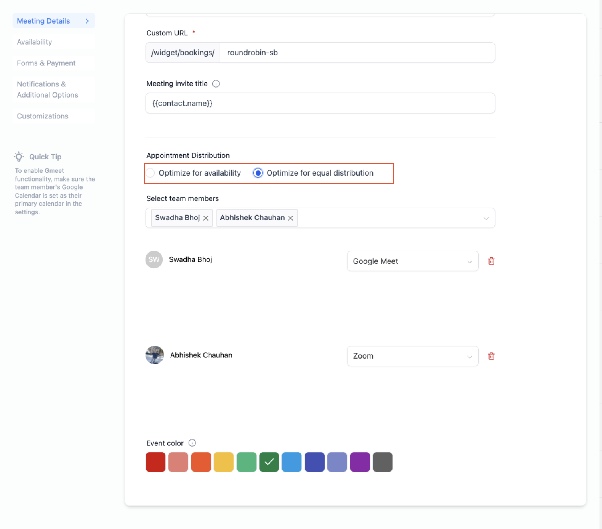
Task: Click Abhishek Chauhan's profile avatar
Action: (x=155, y=355)
